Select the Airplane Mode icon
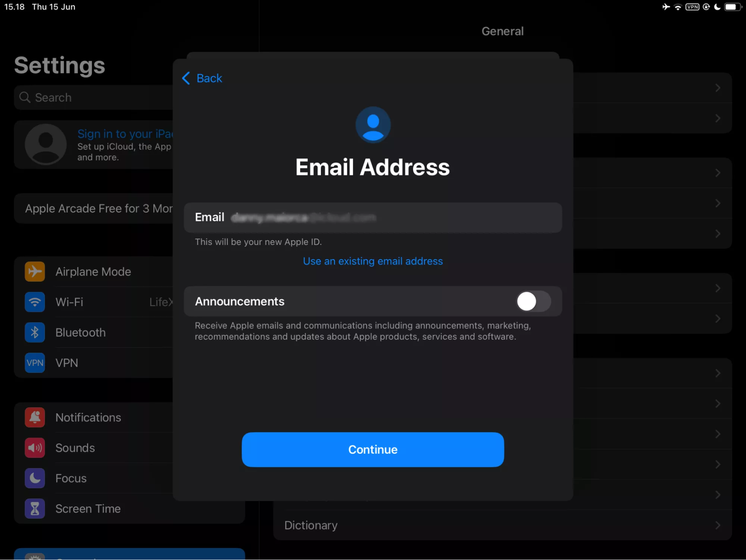Viewport: 746px width, 560px height. coord(35,271)
